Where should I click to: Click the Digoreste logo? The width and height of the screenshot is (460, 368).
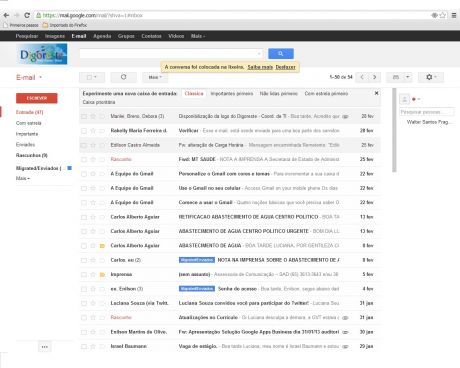coord(42,54)
